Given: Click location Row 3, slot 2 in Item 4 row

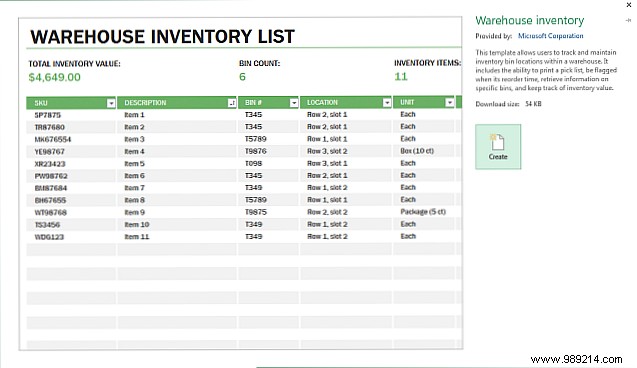Looking at the screenshot, I should (327, 151).
